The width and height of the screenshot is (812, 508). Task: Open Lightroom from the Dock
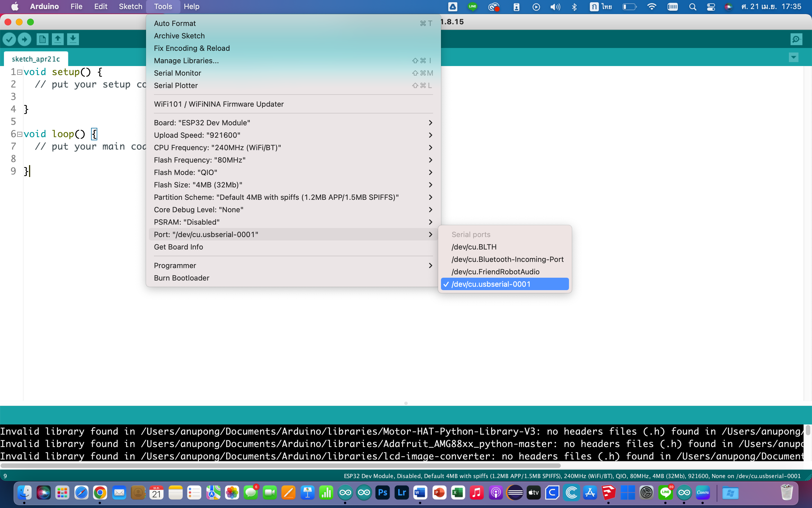tap(402, 493)
